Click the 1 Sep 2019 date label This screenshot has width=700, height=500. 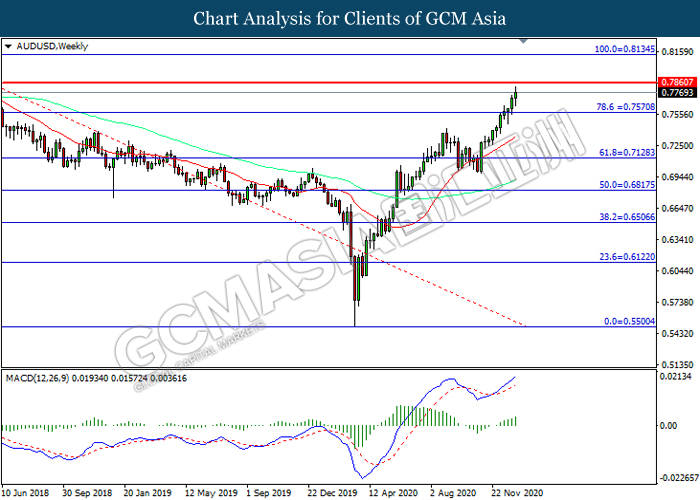coord(269,493)
